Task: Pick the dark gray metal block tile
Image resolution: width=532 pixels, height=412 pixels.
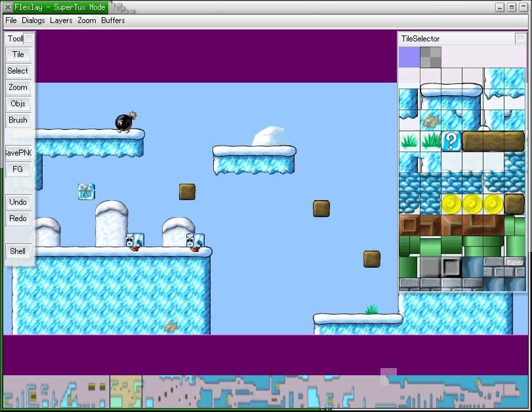Action: pyautogui.click(x=451, y=268)
